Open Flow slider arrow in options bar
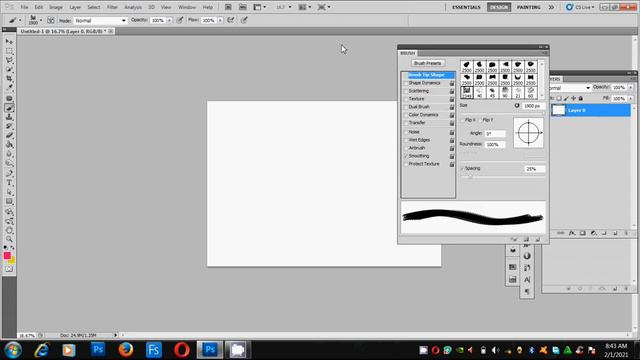Screen dimensions: 640x360 [x=220, y=20]
